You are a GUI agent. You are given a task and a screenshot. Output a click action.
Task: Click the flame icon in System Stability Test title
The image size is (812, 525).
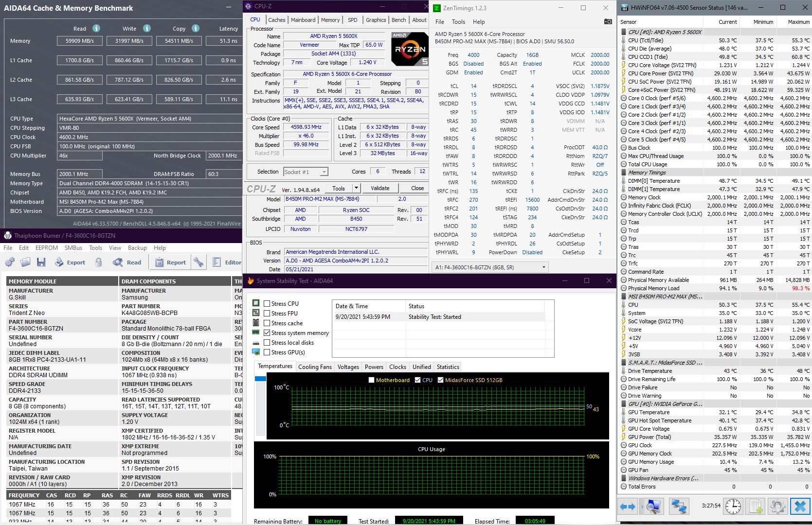(x=251, y=280)
